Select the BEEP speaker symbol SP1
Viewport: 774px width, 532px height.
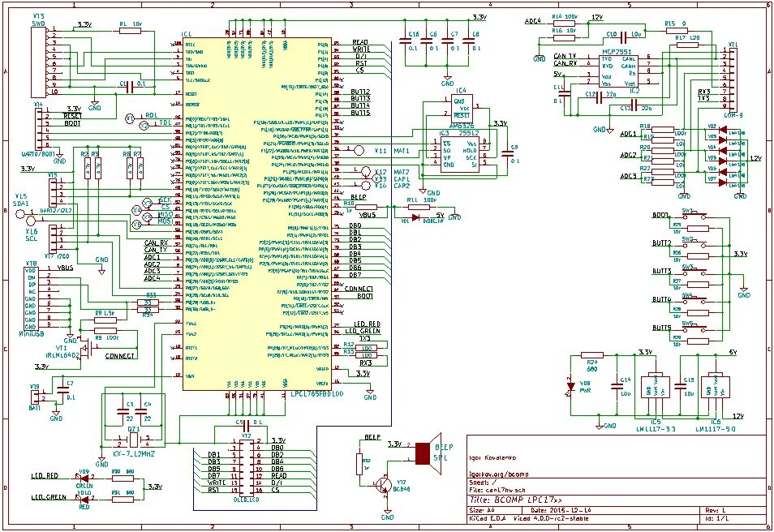click(x=429, y=454)
